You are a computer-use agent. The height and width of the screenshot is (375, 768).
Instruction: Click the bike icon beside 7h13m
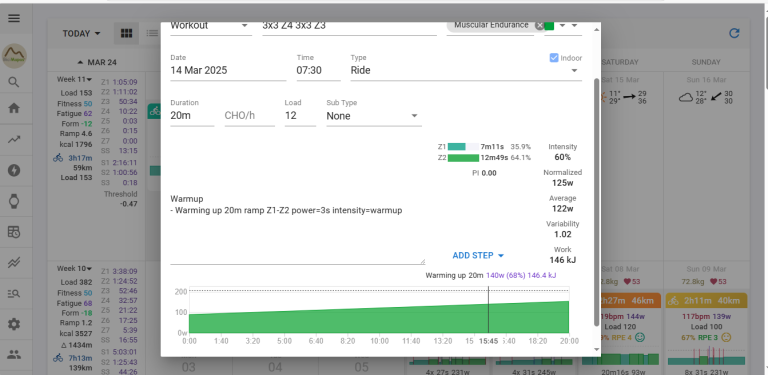tap(58, 358)
